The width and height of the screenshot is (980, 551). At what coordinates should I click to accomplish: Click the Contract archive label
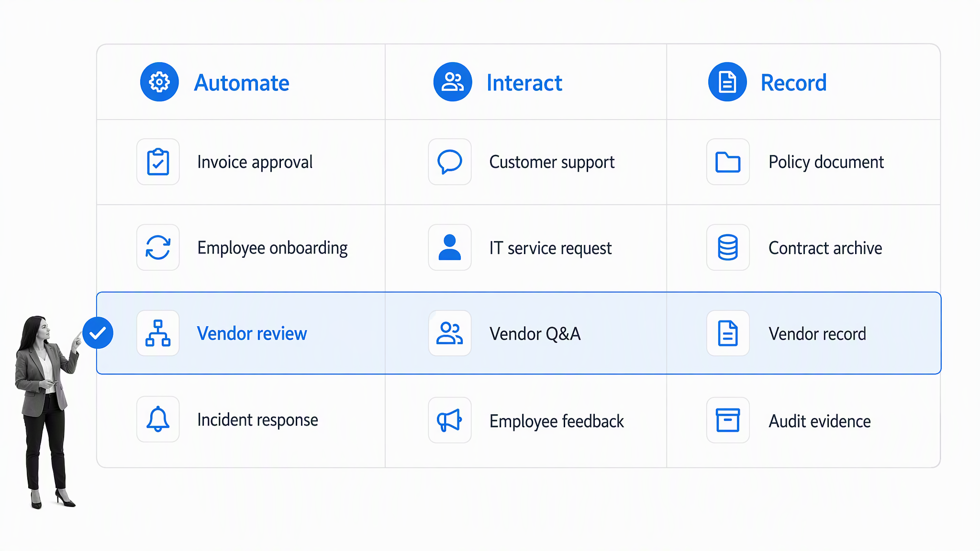tap(825, 248)
